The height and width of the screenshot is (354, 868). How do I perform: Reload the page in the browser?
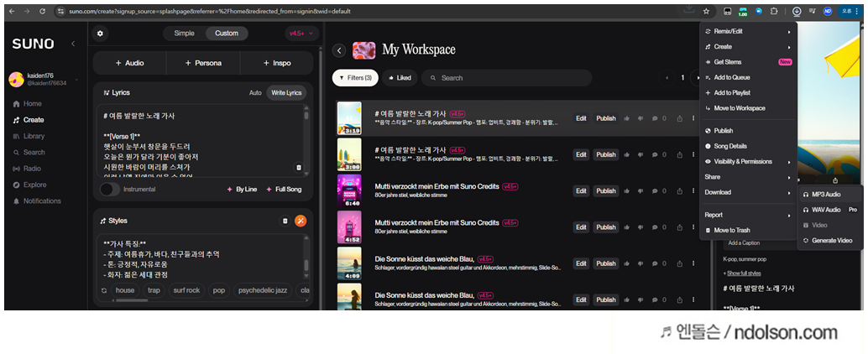pyautogui.click(x=43, y=11)
